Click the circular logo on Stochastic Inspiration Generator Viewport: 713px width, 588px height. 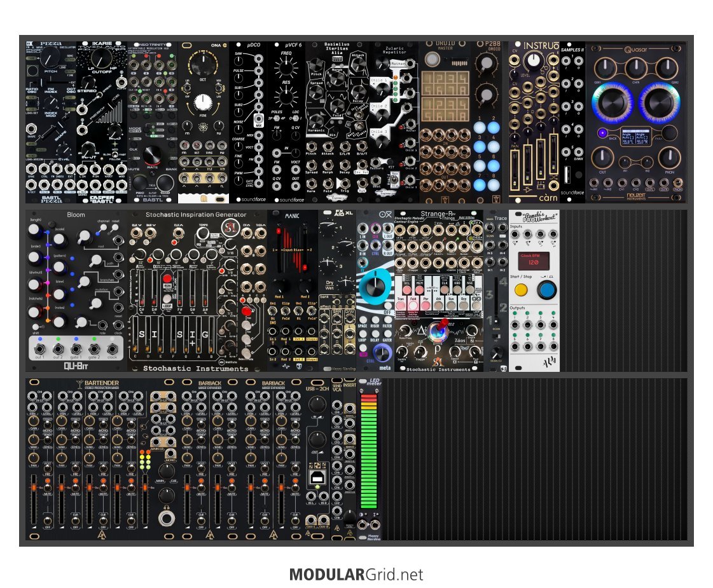coord(230,227)
